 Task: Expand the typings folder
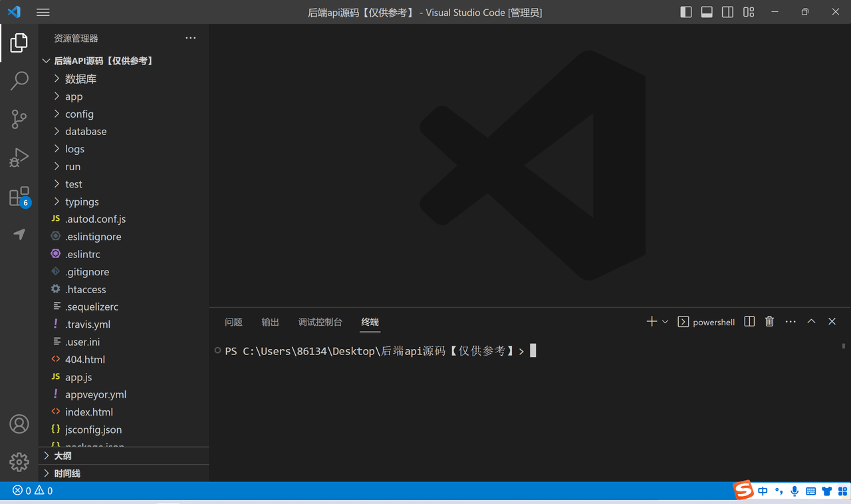[124, 201]
